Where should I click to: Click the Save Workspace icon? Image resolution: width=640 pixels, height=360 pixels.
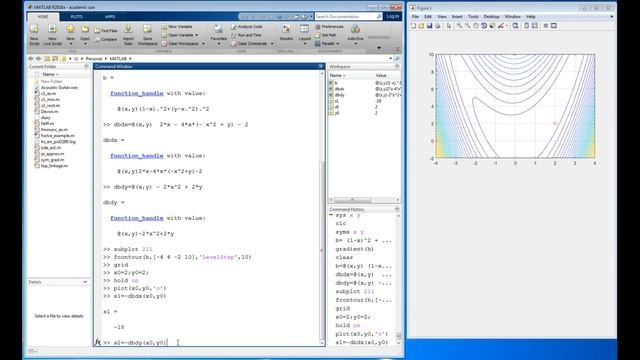pyautogui.click(x=147, y=34)
